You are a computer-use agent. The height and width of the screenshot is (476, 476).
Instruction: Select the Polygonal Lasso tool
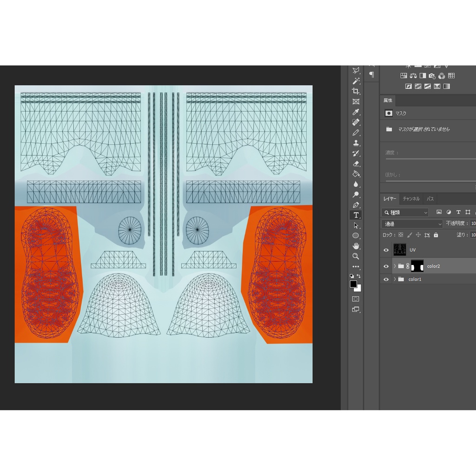(x=356, y=71)
